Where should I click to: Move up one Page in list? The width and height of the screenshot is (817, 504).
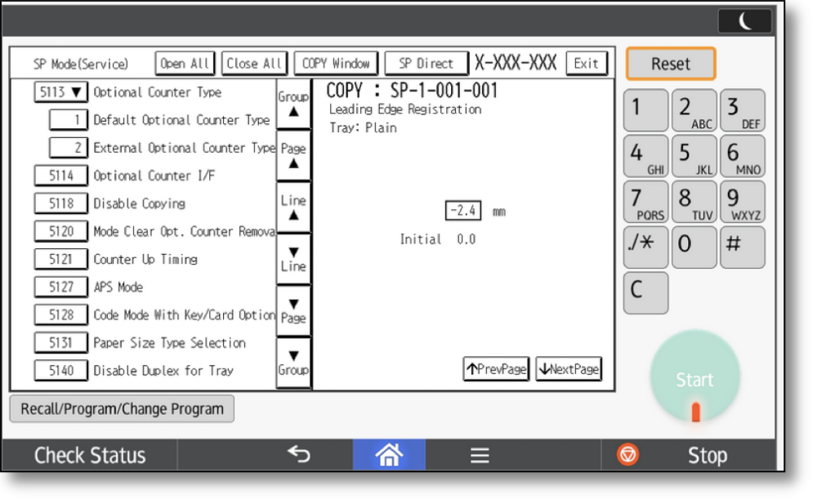tap(293, 156)
